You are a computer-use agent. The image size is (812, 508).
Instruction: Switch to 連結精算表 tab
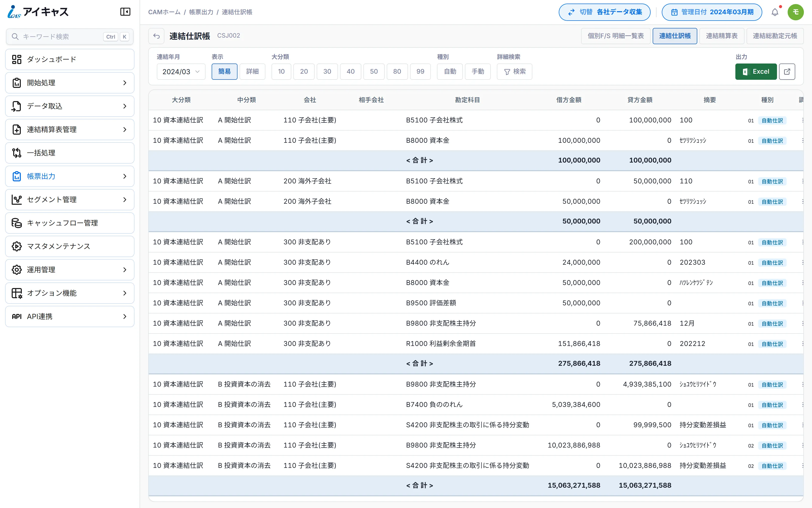722,36
